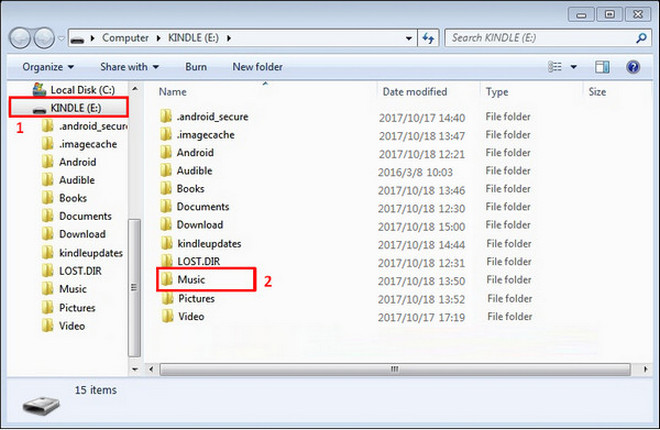Open recent pages dropdown near navigation arrows

click(61, 38)
